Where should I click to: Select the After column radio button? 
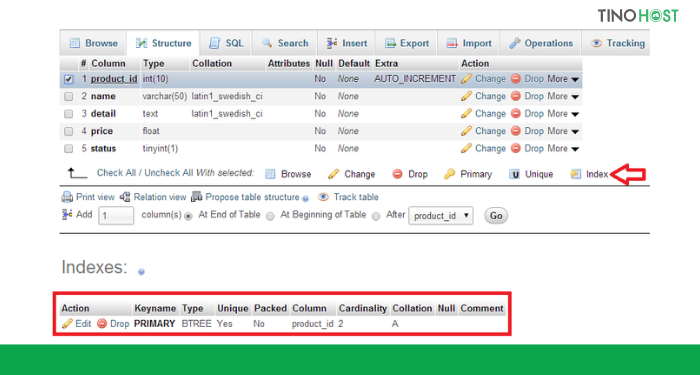376,216
